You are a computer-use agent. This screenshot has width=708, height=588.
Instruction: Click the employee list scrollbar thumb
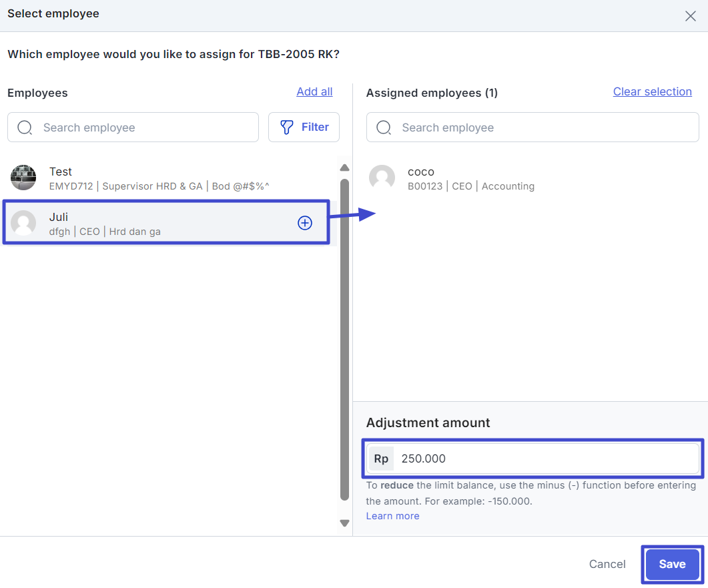click(x=344, y=334)
